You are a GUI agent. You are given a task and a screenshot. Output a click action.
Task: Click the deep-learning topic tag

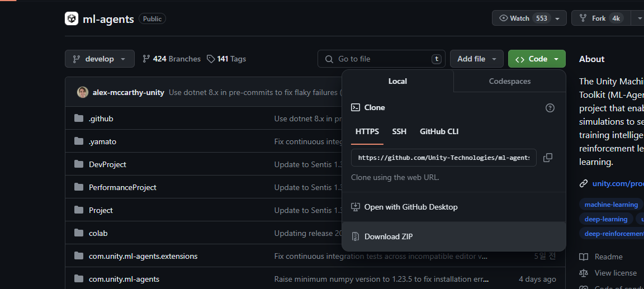click(x=606, y=219)
